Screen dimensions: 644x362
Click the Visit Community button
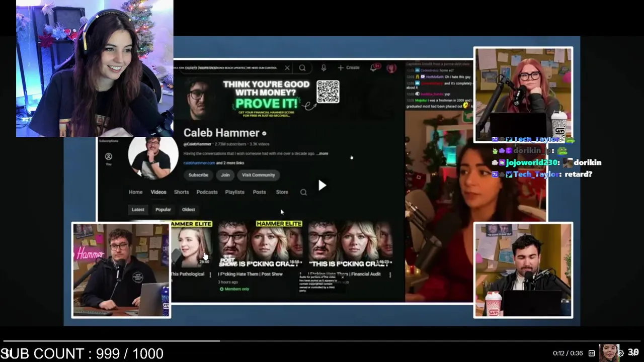tap(259, 175)
